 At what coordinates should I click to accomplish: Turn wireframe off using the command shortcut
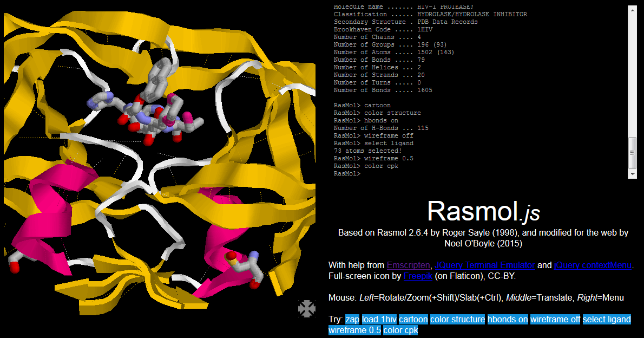click(555, 320)
